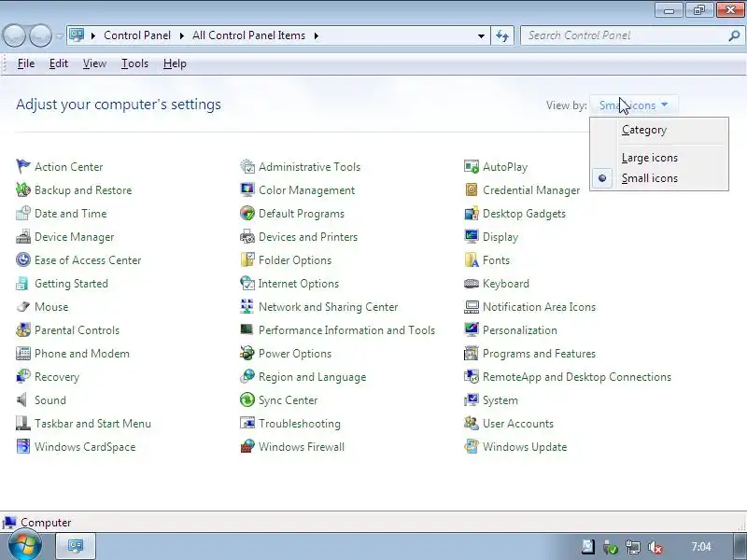Click the Device Manager icon
Viewport: 747px width, 560px height.
pos(22,236)
